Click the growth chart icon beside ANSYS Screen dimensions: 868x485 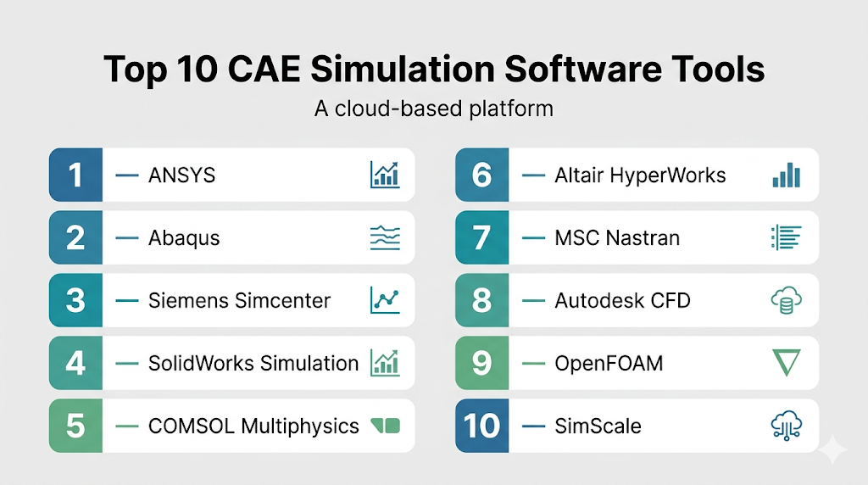pyautogui.click(x=385, y=176)
